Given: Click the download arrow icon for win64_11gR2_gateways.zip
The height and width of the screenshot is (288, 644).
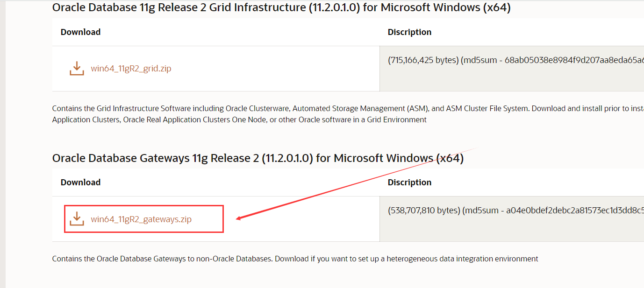Looking at the screenshot, I should [77, 219].
